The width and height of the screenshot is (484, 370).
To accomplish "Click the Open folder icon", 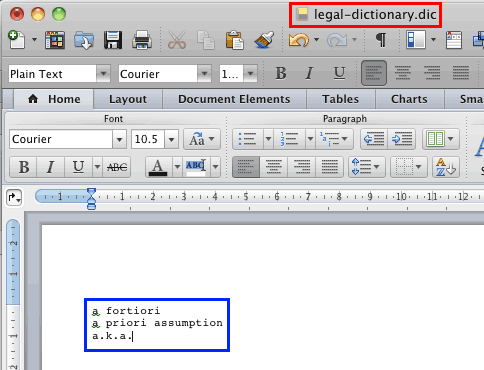I will [x=84, y=40].
